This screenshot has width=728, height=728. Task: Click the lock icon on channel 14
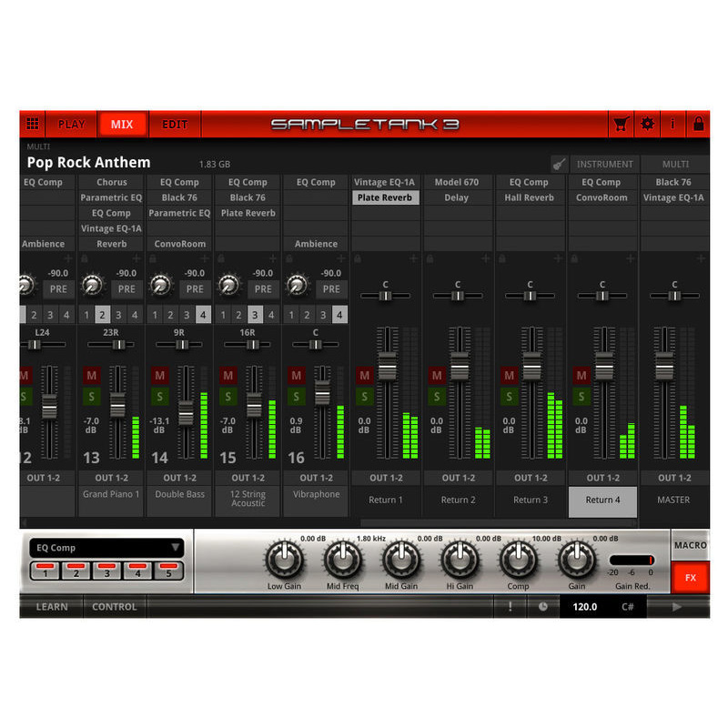coord(153,258)
